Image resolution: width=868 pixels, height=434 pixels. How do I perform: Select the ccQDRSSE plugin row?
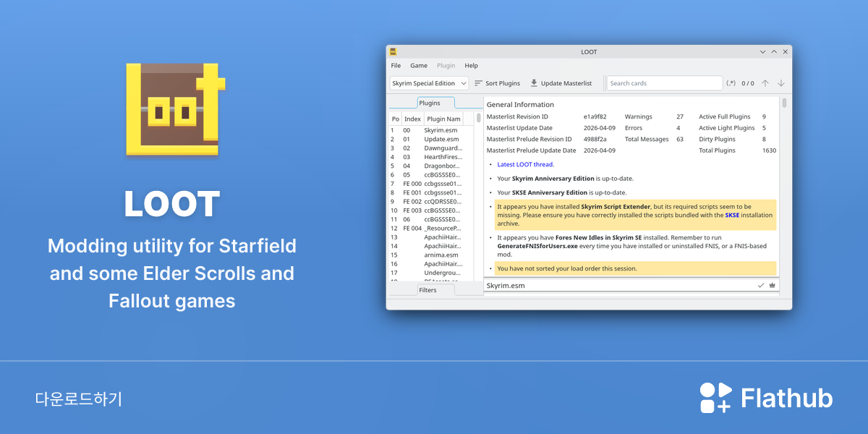tap(431, 201)
